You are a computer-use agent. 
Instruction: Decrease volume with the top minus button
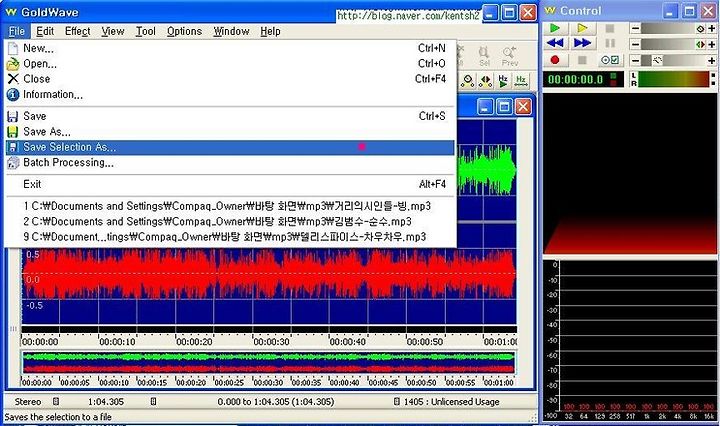635,28
